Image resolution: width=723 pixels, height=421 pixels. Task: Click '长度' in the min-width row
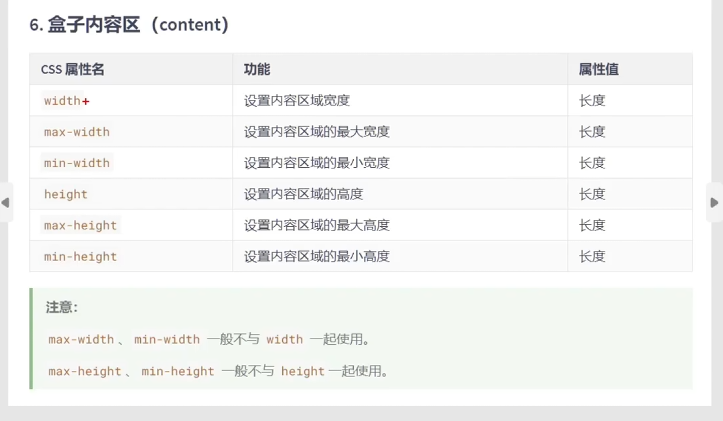[x=592, y=163]
